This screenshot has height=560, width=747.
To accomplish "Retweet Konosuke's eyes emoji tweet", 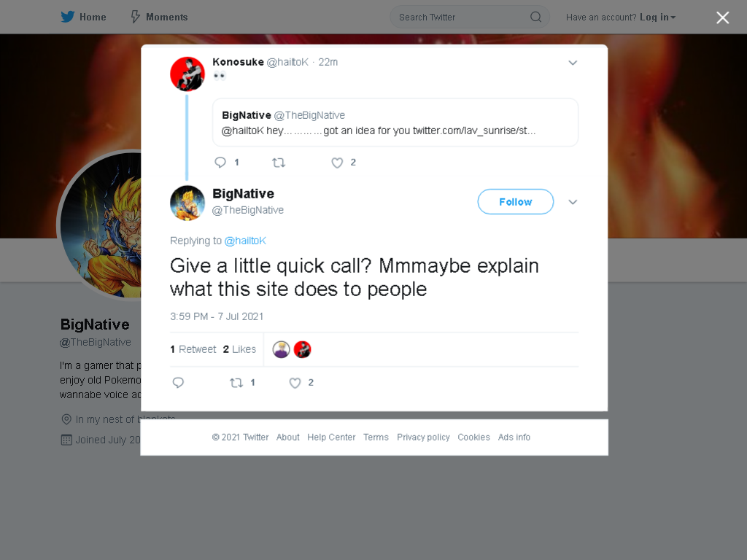I will pos(279,163).
